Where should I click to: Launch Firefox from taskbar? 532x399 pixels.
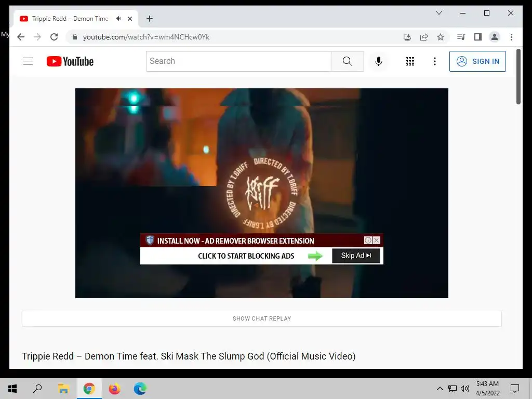pos(114,389)
